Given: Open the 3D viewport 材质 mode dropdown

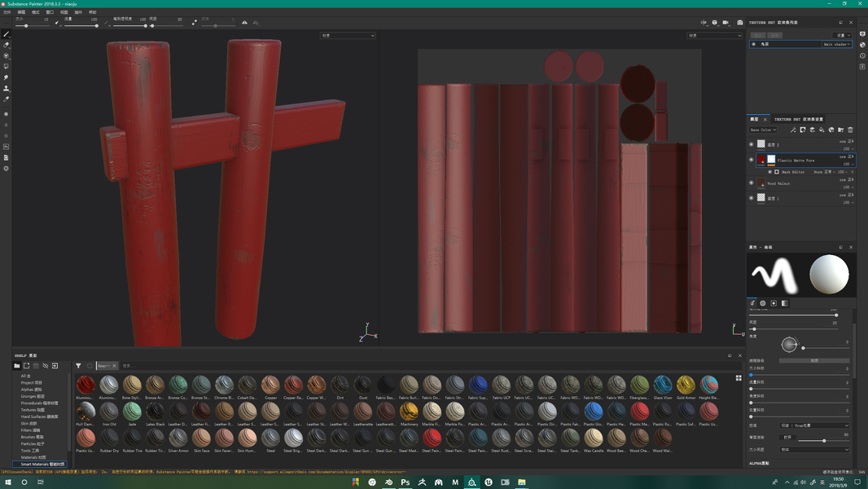Looking at the screenshot, I should coord(348,35).
